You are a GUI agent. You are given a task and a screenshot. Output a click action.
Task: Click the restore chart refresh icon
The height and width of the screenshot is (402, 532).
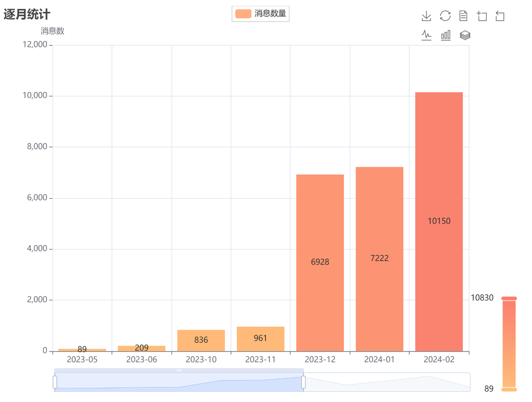tap(445, 16)
